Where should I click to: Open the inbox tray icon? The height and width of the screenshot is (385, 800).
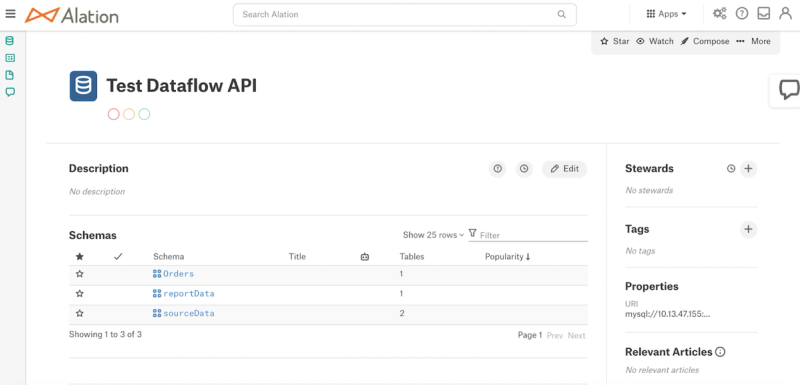(763, 14)
